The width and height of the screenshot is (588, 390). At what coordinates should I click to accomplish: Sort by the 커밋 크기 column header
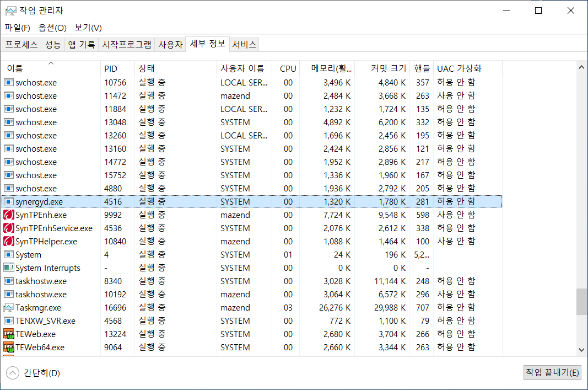click(x=382, y=69)
